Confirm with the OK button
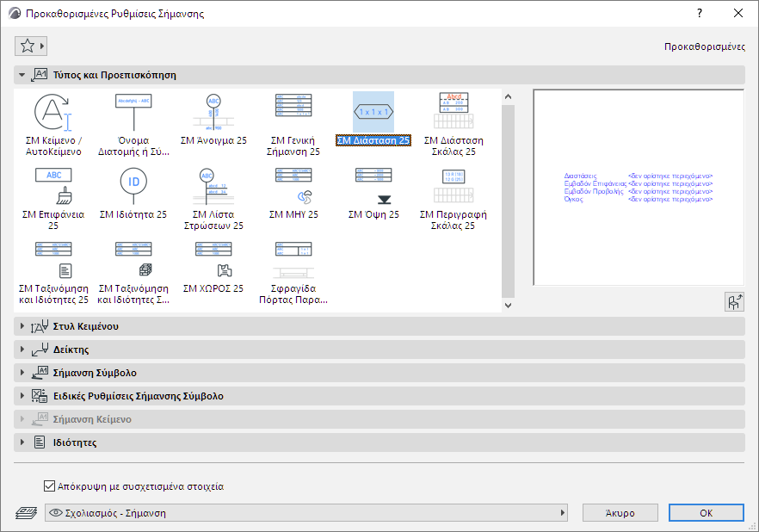Screen dimensions: 759x532 (707, 513)
